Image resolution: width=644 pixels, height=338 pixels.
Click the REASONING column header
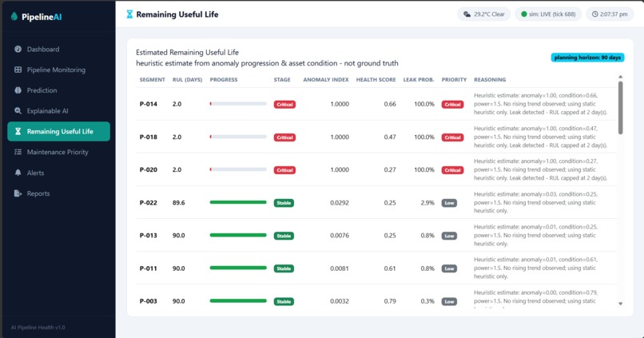pos(490,80)
